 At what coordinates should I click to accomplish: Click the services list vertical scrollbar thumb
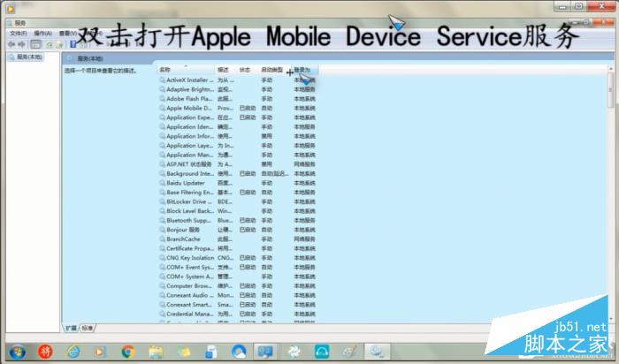click(x=610, y=90)
